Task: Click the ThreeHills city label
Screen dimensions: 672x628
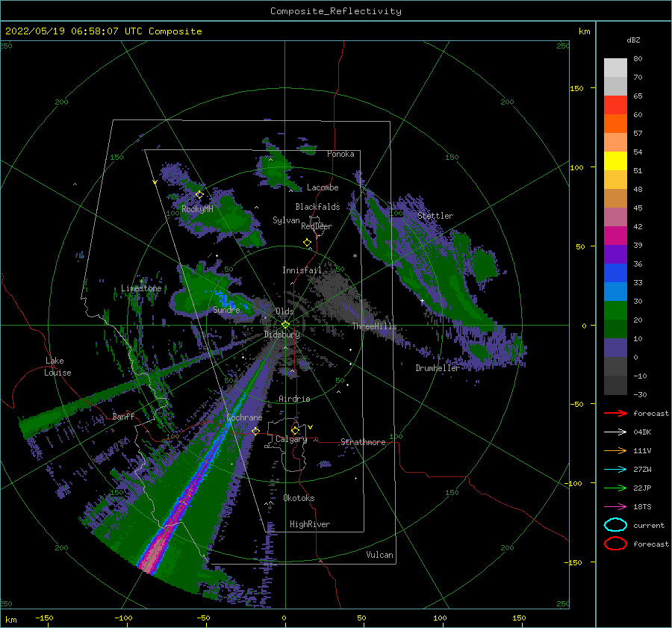Action: pos(375,326)
